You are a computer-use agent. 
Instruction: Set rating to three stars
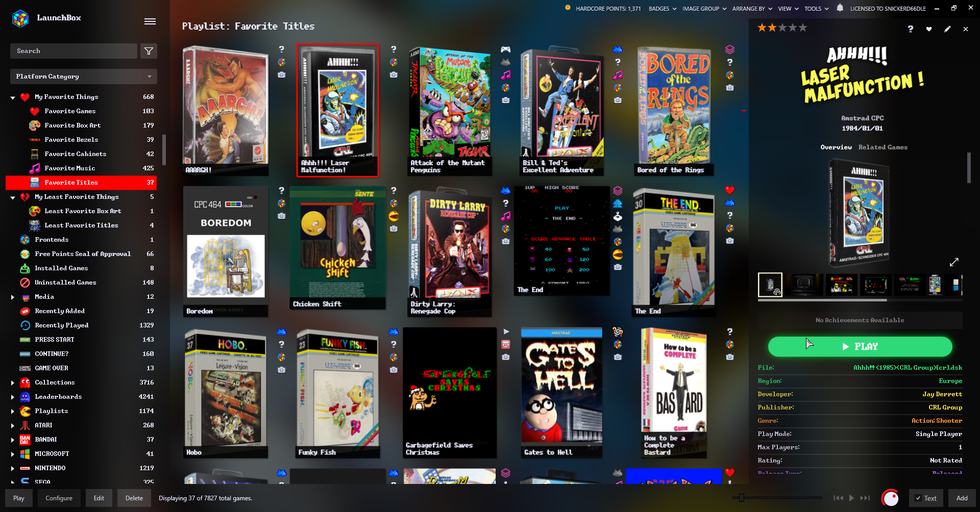click(782, 28)
